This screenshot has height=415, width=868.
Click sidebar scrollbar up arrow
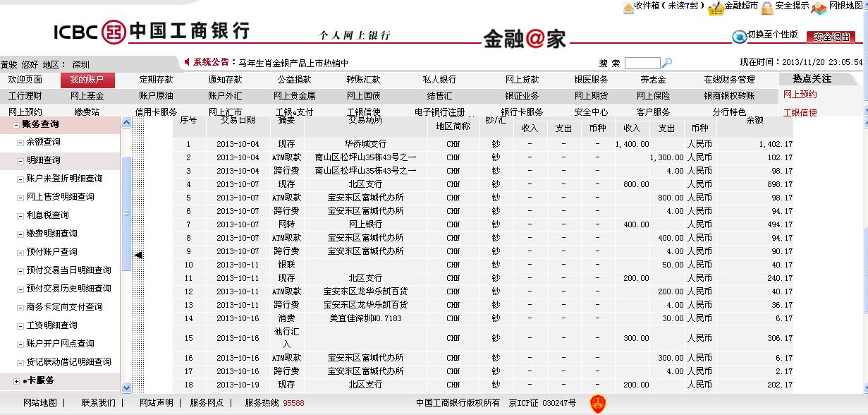[x=127, y=122]
